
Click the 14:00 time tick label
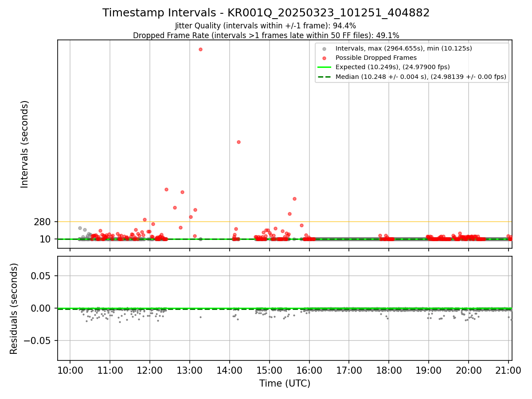click(230, 371)
